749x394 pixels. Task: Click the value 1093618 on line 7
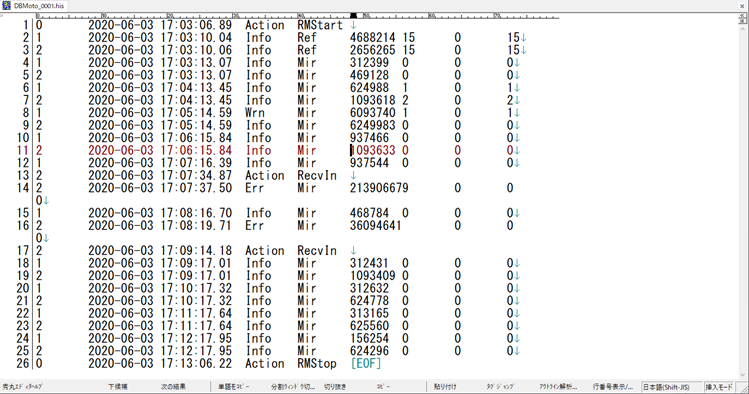pos(373,100)
